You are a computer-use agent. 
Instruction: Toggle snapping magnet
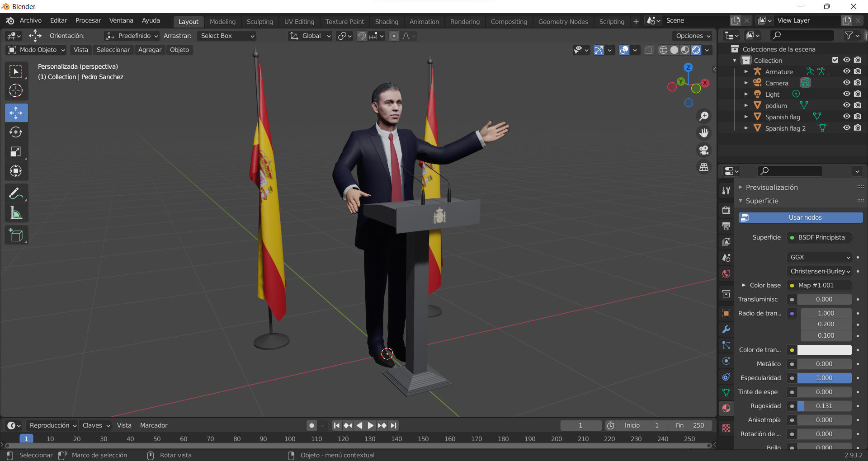[x=362, y=36]
